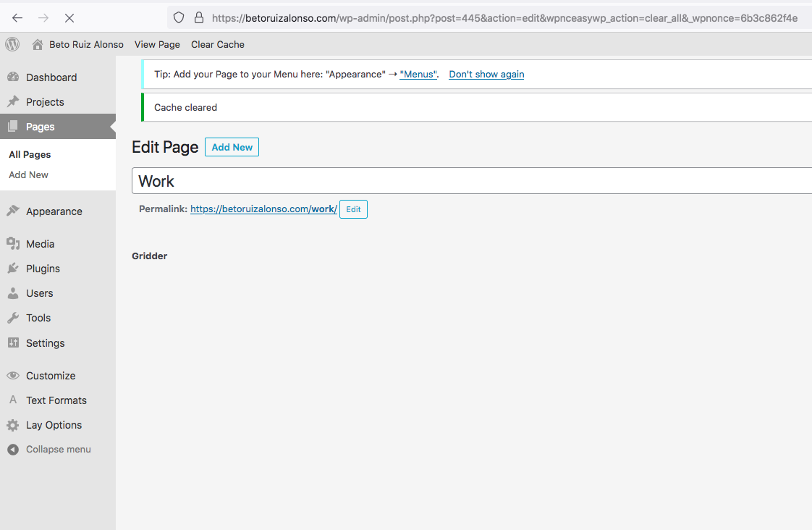Click the Lay Options gear icon
The width and height of the screenshot is (812, 530).
pos(13,425)
